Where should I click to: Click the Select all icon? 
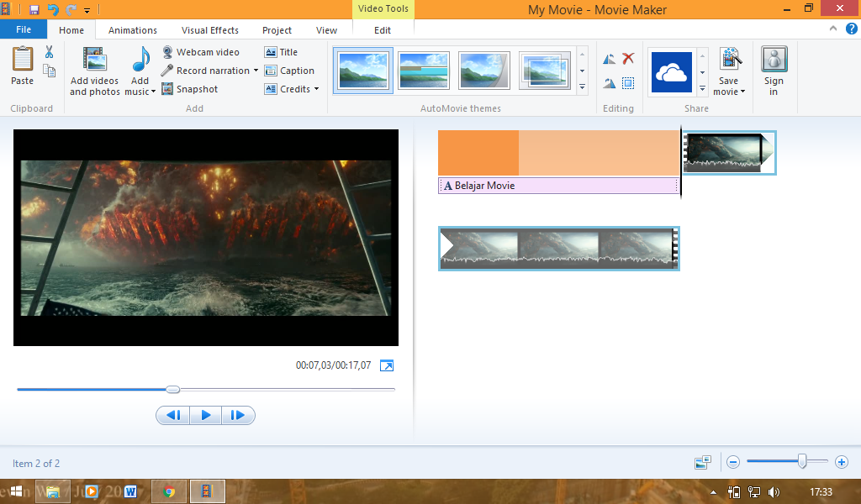click(x=628, y=83)
